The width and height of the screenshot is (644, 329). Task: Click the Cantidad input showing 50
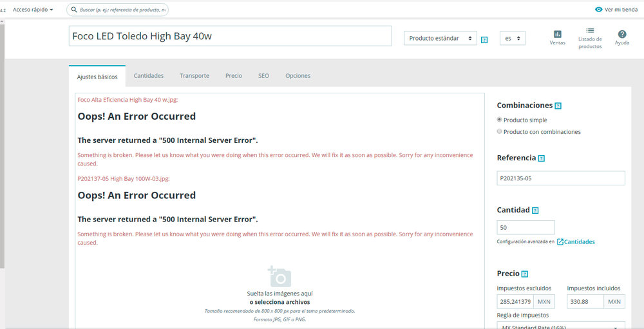coord(526,227)
